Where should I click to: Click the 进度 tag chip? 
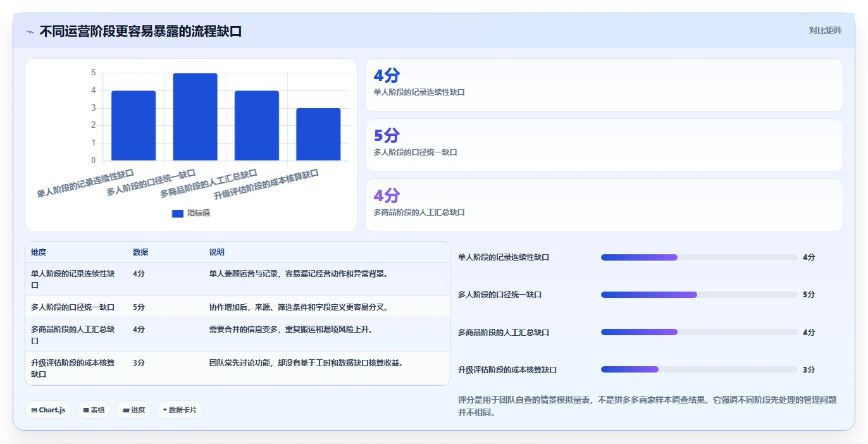133,410
